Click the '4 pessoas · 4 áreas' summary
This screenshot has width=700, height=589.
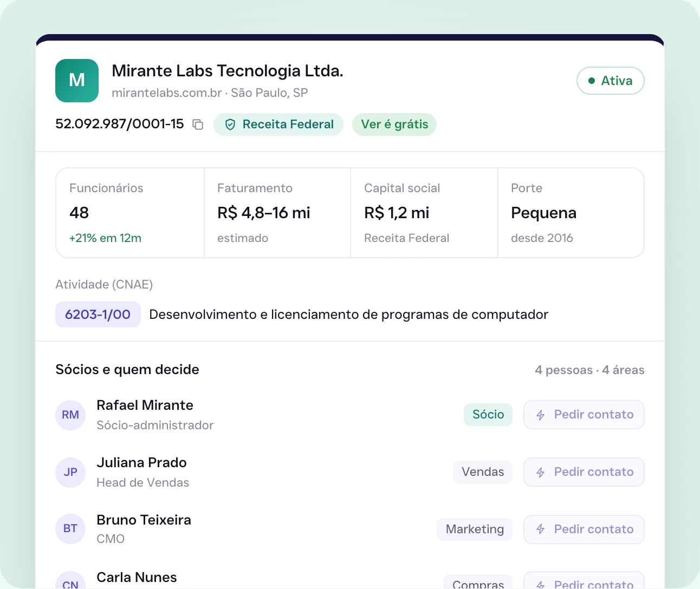589,370
